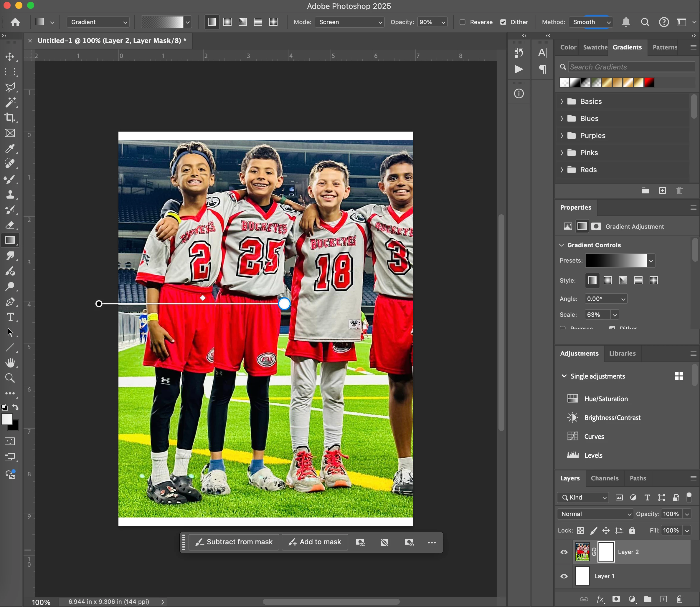This screenshot has width=700, height=607.
Task: Click the add layer mask icon
Action: [x=616, y=599]
